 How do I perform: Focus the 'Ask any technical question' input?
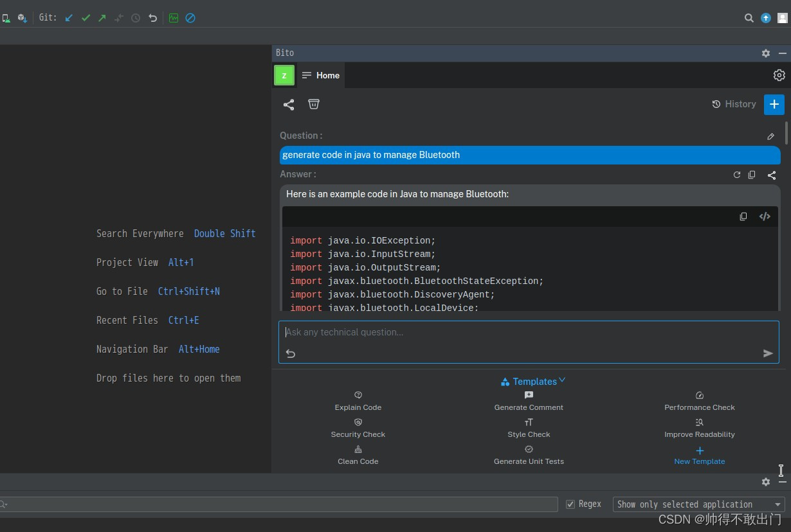pyautogui.click(x=529, y=333)
